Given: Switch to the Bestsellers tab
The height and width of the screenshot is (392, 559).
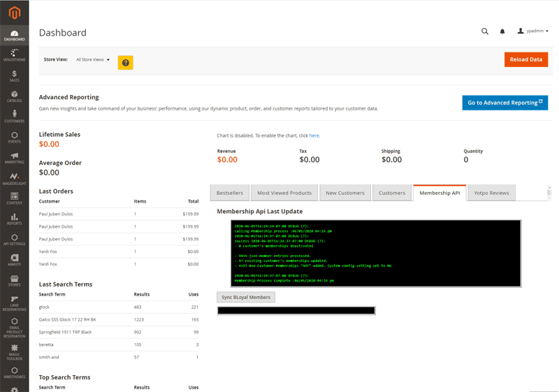Looking at the screenshot, I should point(230,193).
